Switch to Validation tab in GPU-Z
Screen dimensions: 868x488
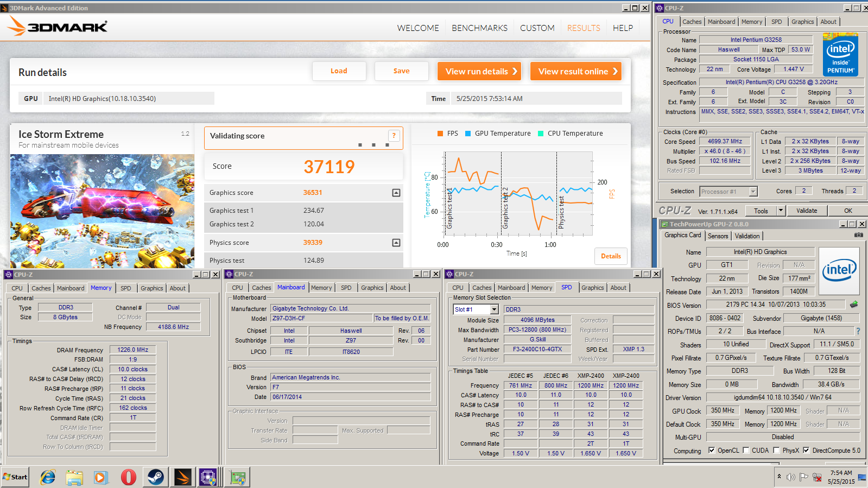coord(747,236)
